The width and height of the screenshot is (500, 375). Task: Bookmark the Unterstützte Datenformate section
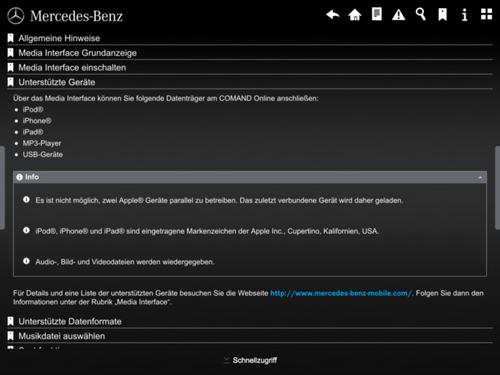click(11, 321)
